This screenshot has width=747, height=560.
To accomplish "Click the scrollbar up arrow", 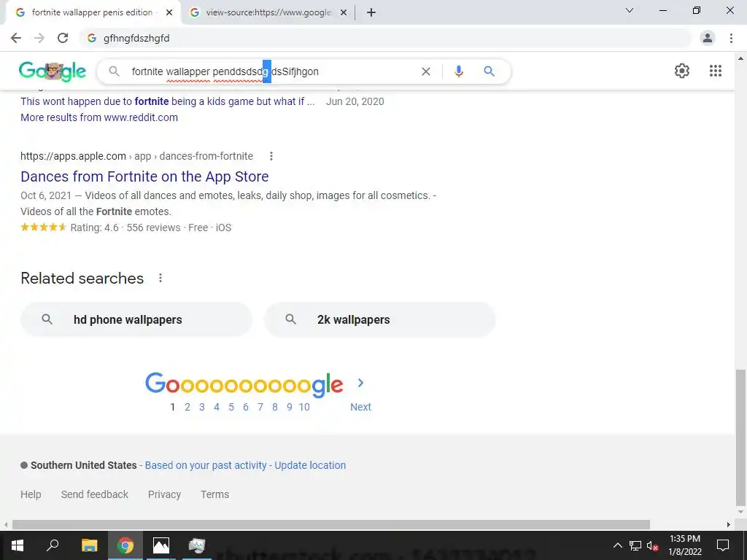I will pos(740,58).
